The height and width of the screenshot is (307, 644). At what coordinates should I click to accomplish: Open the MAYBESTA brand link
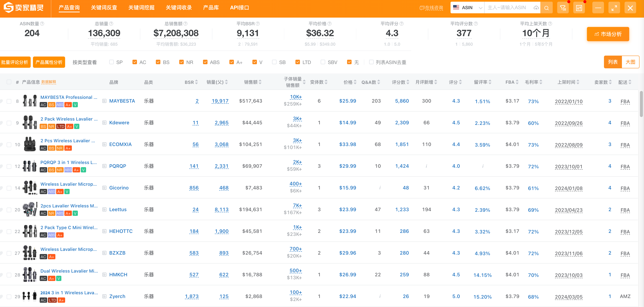coord(122,101)
